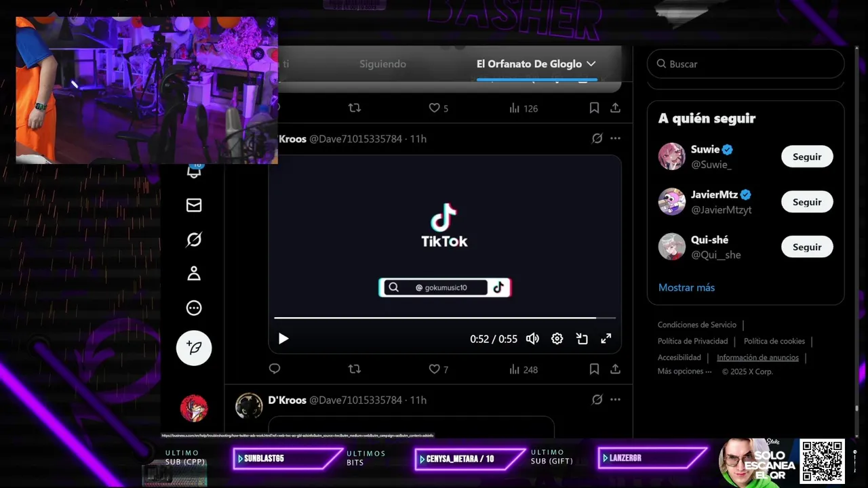This screenshot has width=868, height=488.
Task: Click A quién seguir heading
Action: click(707, 118)
